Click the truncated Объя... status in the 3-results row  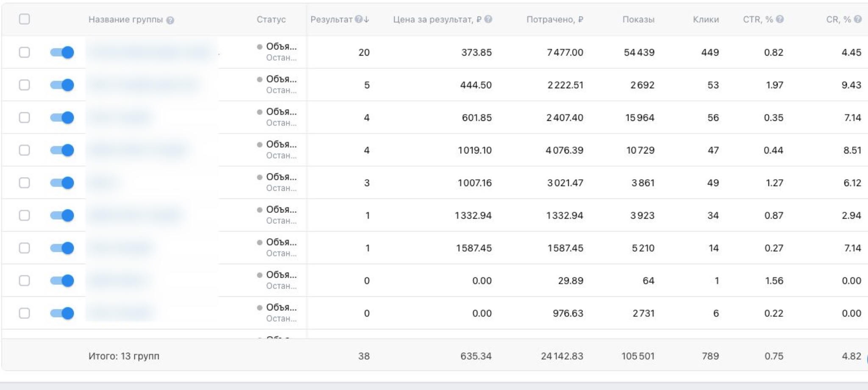coord(281,177)
